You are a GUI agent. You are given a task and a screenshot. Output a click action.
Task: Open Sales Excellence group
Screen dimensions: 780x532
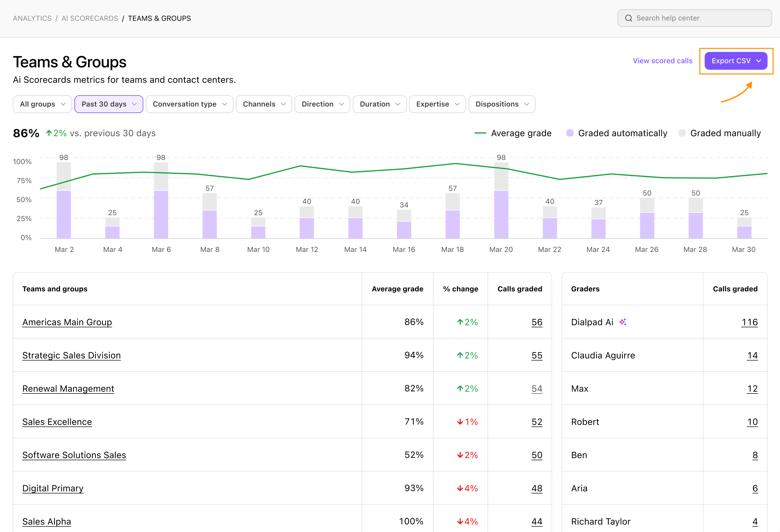point(57,422)
